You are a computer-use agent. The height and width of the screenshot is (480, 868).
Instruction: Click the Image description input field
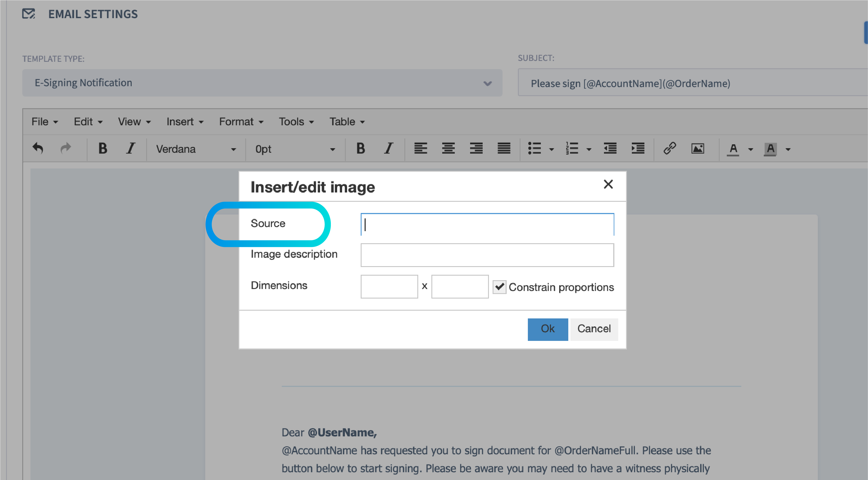coord(487,255)
